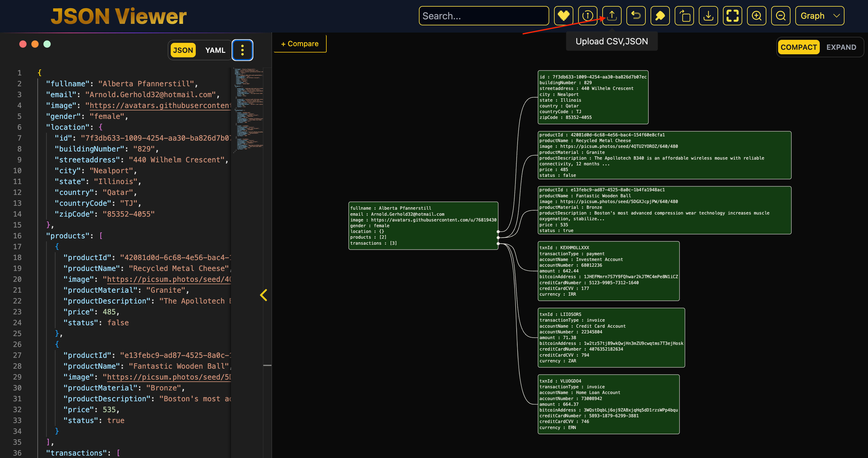Click the "status": true line
The width and height of the screenshot is (868, 458).
pos(94,421)
